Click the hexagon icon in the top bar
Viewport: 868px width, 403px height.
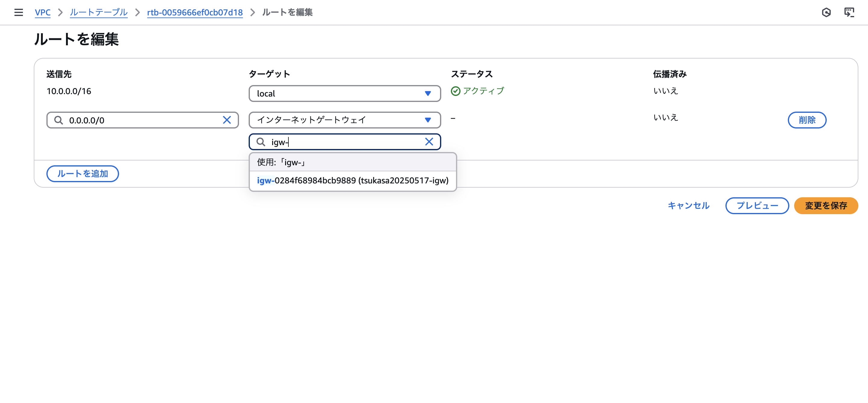point(826,12)
